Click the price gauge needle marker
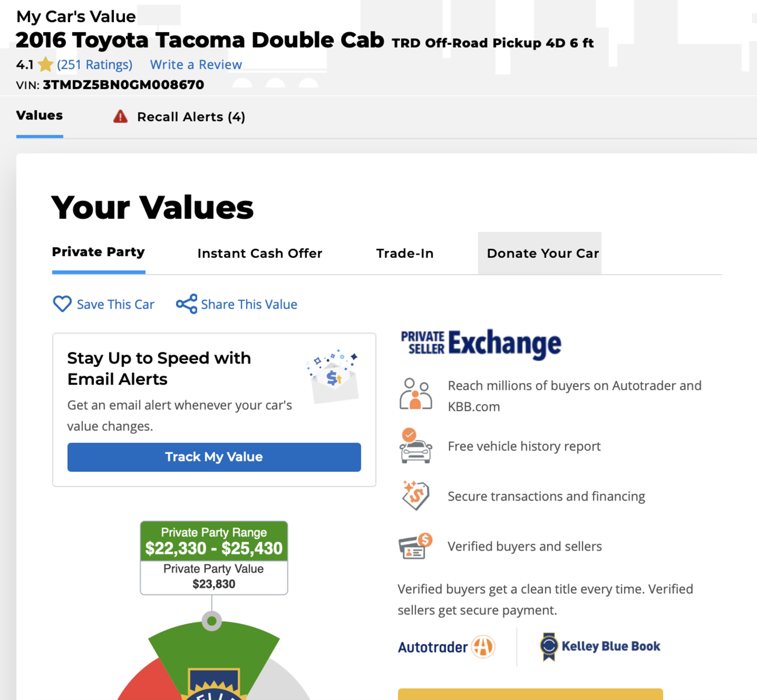Image resolution: width=757 pixels, height=700 pixels. [212, 621]
